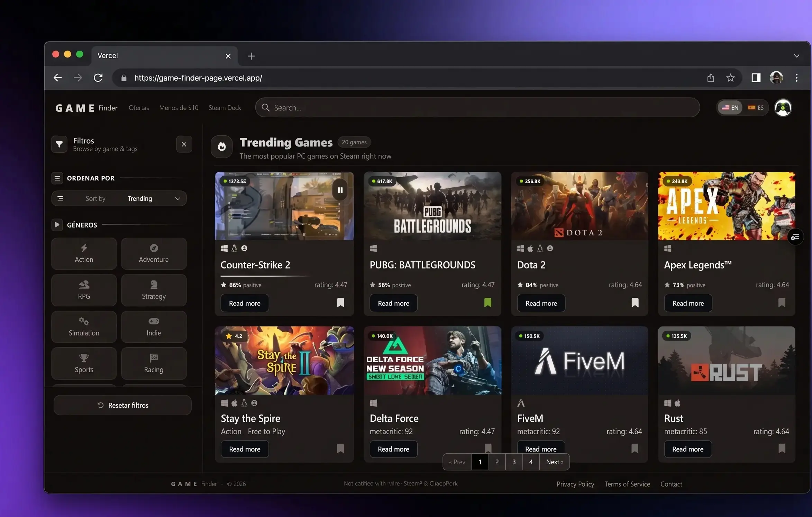812x517 pixels.
Task: Select page 1 in pagination
Action: [x=480, y=462]
